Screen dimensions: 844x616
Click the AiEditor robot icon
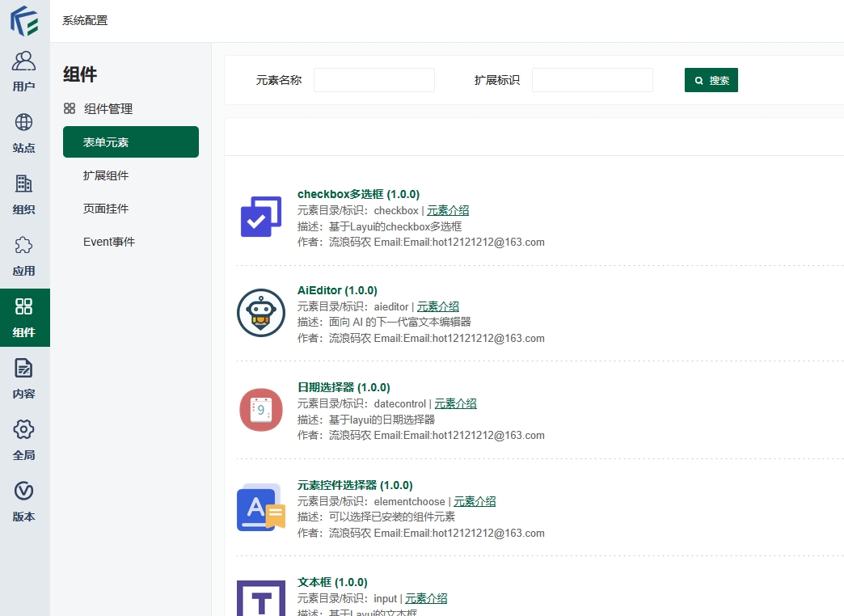click(261, 313)
